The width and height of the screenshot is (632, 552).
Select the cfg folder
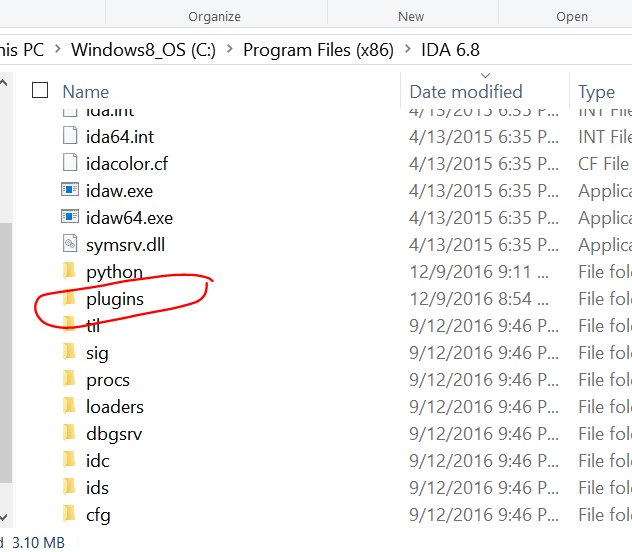pyautogui.click(x=98, y=514)
